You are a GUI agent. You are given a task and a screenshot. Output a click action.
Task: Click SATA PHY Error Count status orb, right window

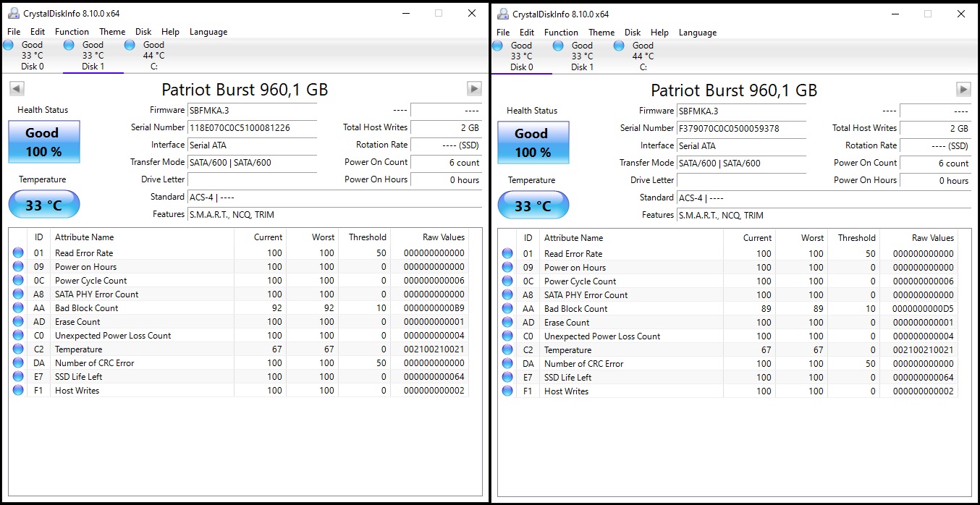507,295
